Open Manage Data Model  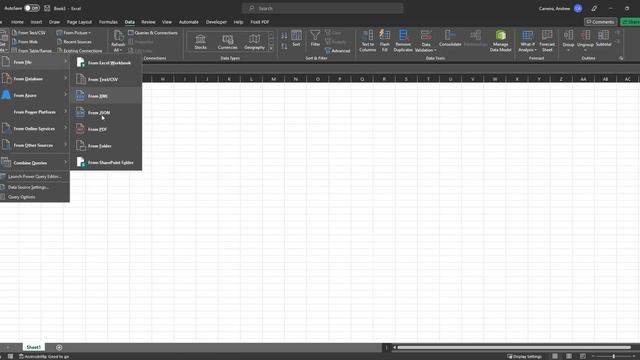click(x=500, y=41)
